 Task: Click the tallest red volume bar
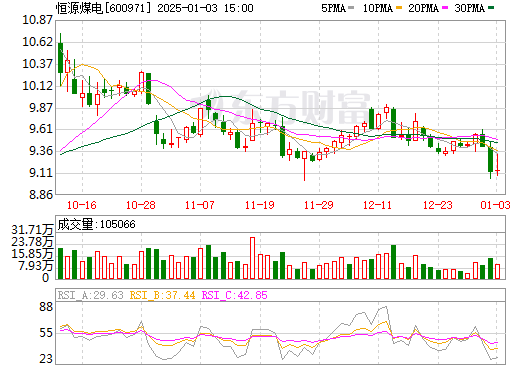(x=253, y=258)
